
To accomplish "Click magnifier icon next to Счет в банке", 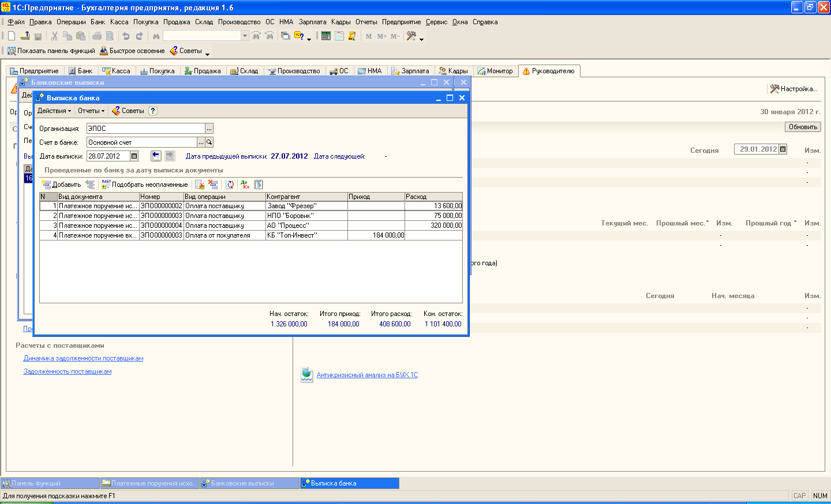I will point(209,142).
